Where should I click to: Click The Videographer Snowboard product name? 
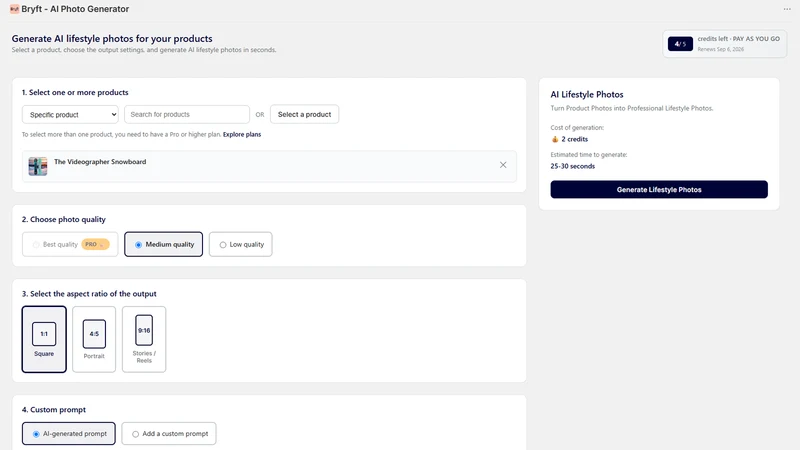point(100,162)
